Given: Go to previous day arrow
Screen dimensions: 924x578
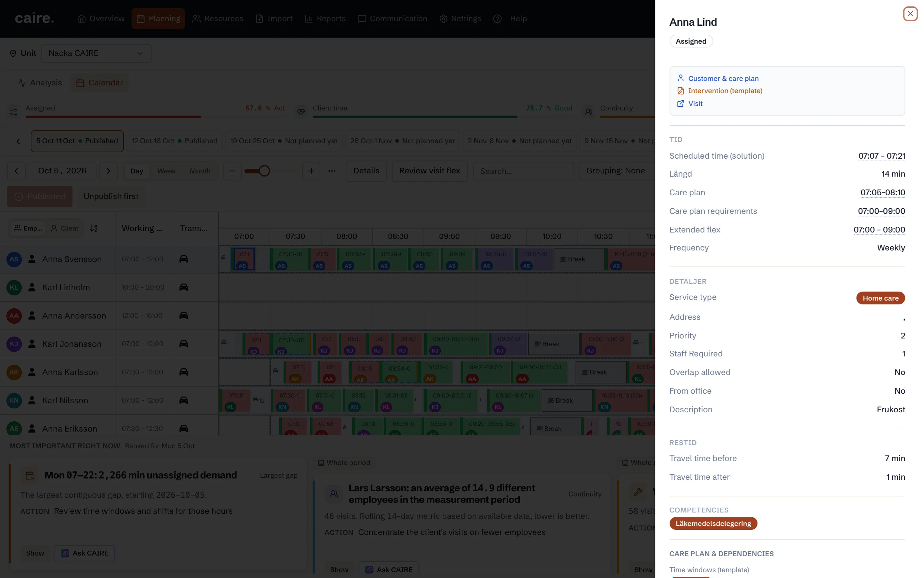Looking at the screenshot, I should point(16,171).
